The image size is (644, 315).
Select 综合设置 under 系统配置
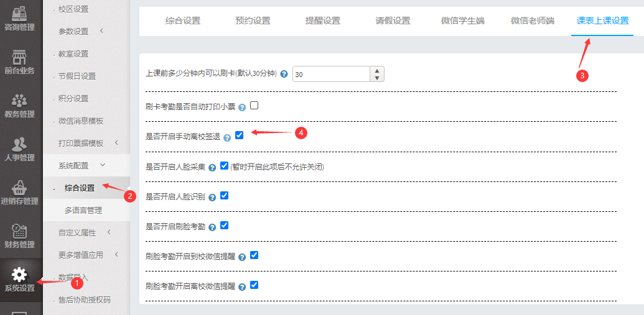(80, 188)
